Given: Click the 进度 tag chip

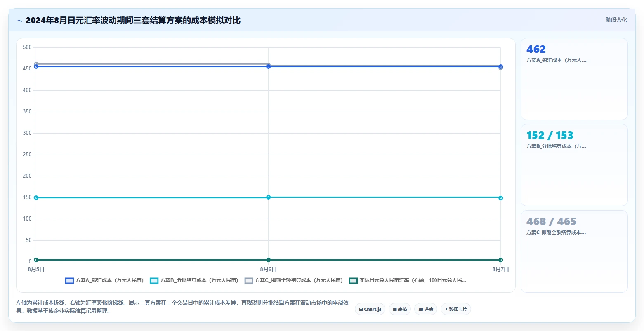Looking at the screenshot, I should tap(426, 309).
